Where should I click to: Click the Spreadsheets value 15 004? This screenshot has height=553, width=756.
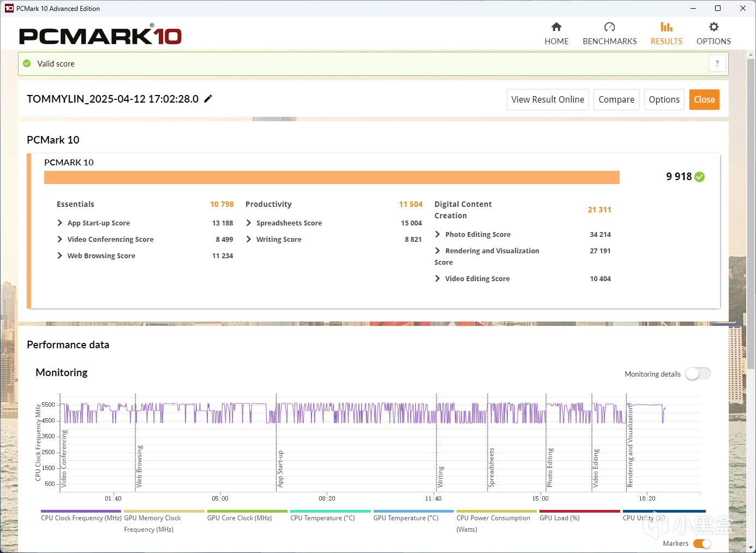(411, 223)
